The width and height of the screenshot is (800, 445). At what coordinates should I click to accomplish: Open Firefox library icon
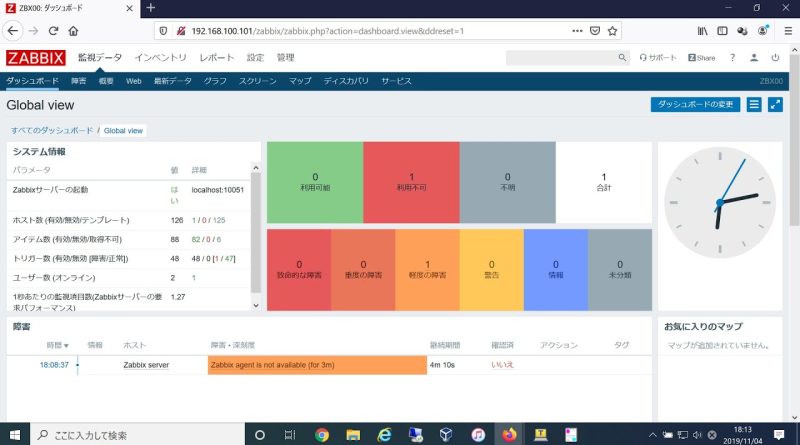[703, 31]
